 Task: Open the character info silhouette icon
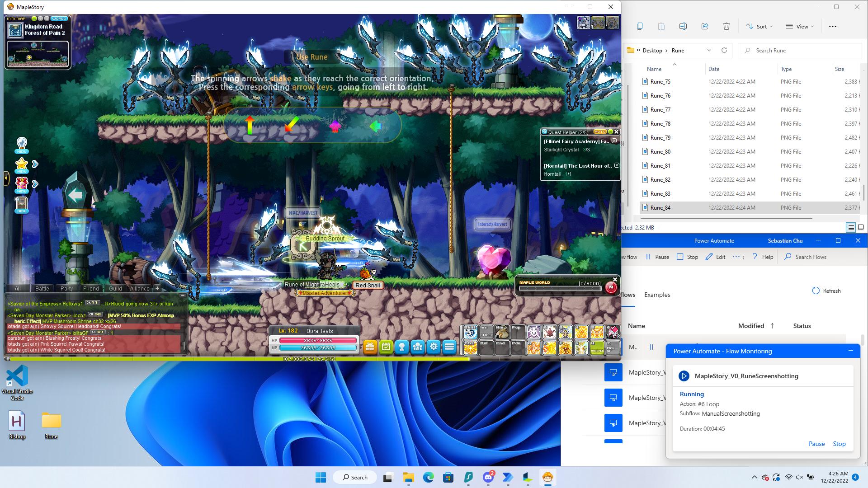[x=401, y=347]
